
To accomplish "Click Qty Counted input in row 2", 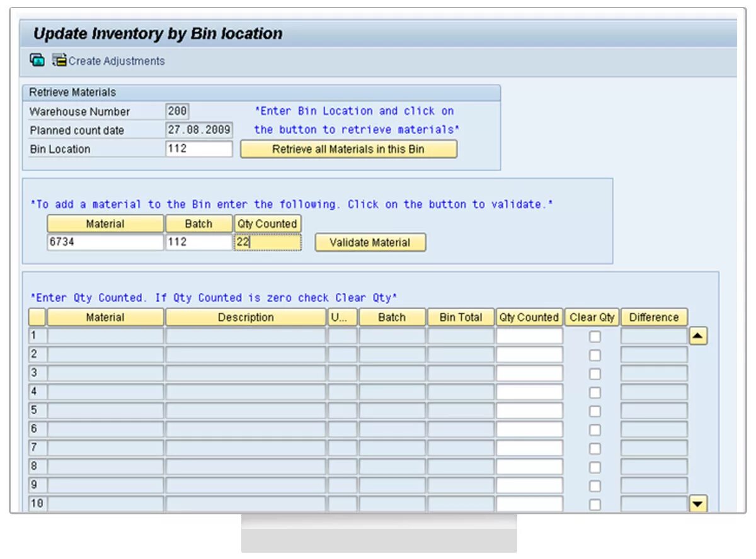I will pos(529,355).
